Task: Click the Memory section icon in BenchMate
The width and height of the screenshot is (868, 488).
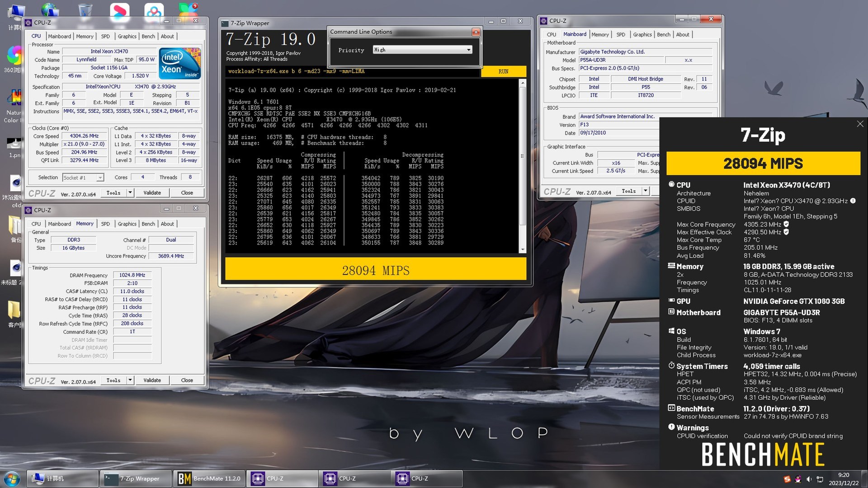Action: [x=671, y=266]
